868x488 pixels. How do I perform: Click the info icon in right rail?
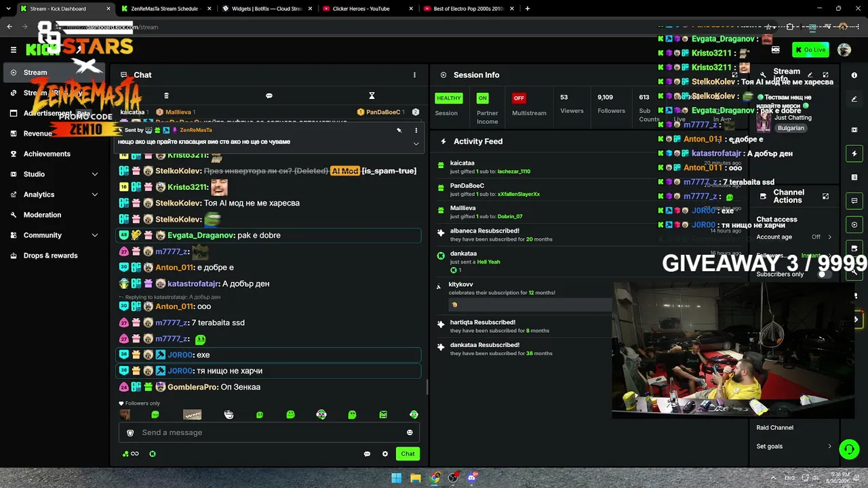click(x=854, y=75)
